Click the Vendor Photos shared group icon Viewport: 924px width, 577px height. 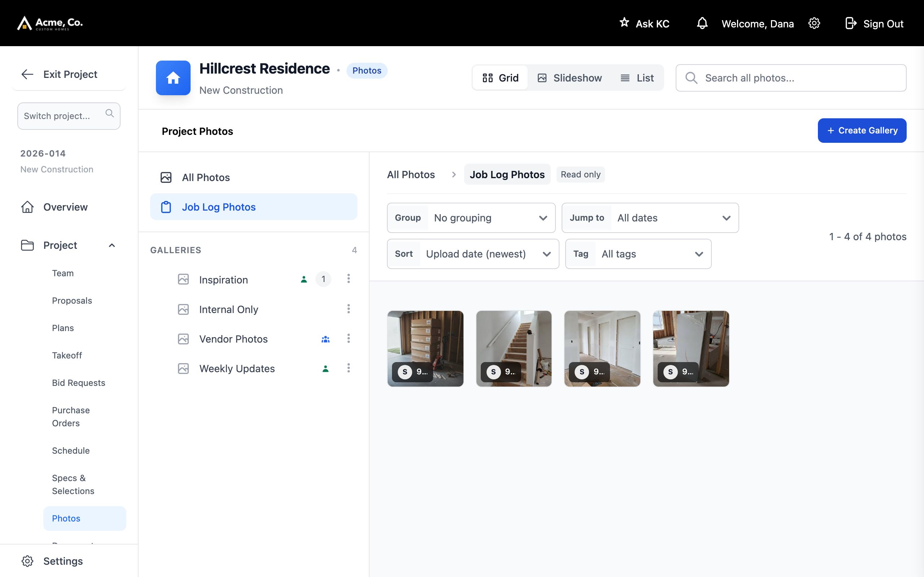(325, 339)
